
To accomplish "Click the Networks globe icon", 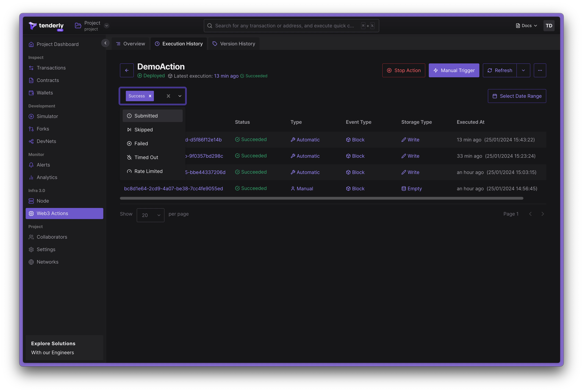I will pos(31,262).
